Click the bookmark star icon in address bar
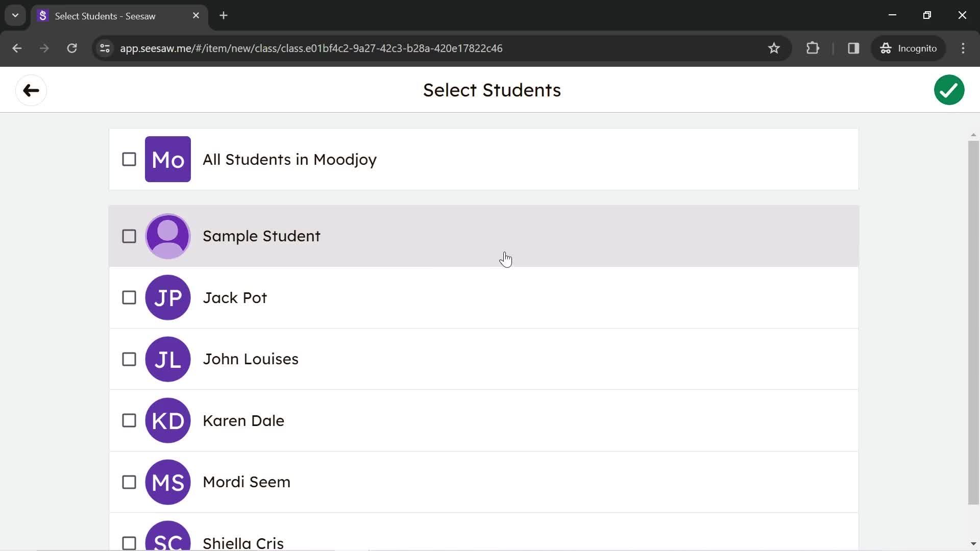Screen dimensions: 980x551 (774, 48)
